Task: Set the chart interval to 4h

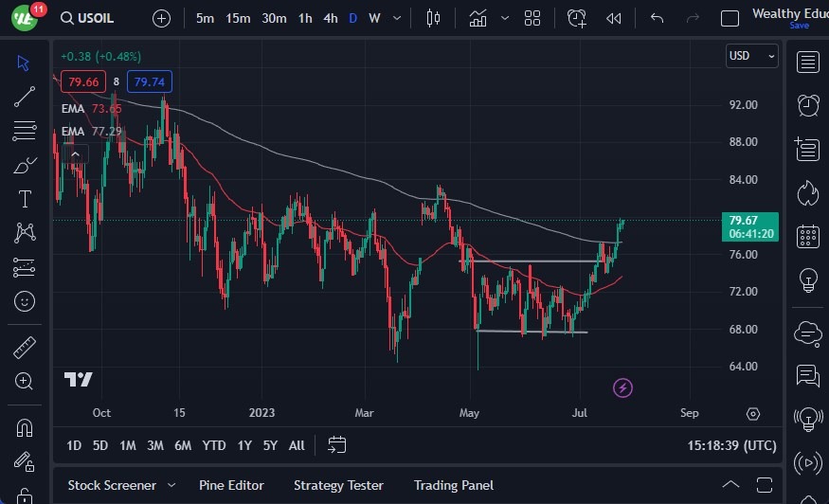Action: [x=330, y=18]
